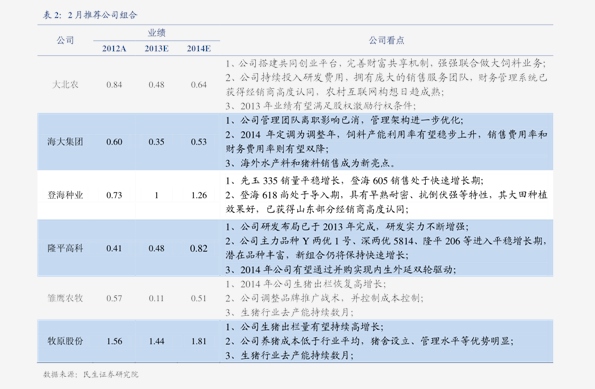Click 雏鹰农牧's 2013E value 0.11
The width and height of the screenshot is (595, 389).
point(156,298)
